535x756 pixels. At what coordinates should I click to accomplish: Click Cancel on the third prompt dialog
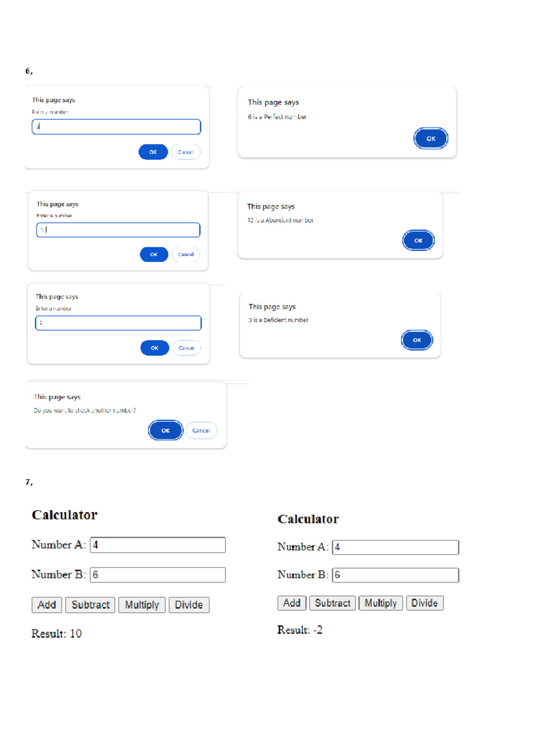(186, 348)
